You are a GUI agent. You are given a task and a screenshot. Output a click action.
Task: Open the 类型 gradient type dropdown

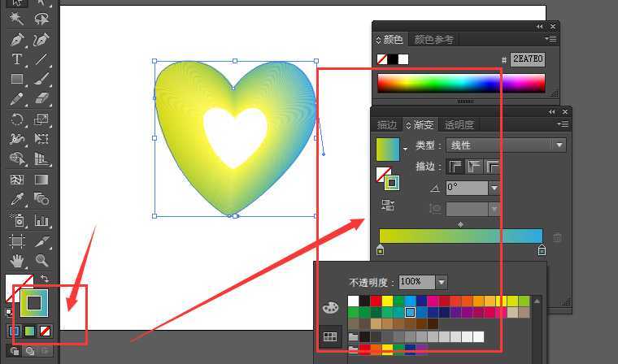tap(506, 145)
